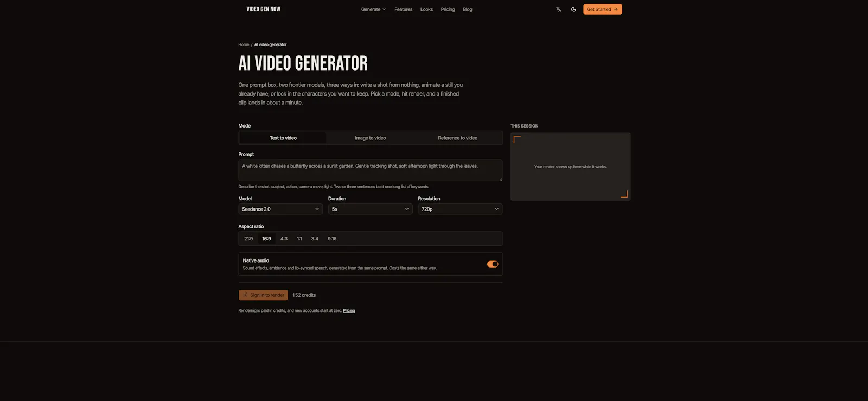The height and width of the screenshot is (401, 868).
Task: Open the Generate dropdown menu
Action: click(x=373, y=9)
